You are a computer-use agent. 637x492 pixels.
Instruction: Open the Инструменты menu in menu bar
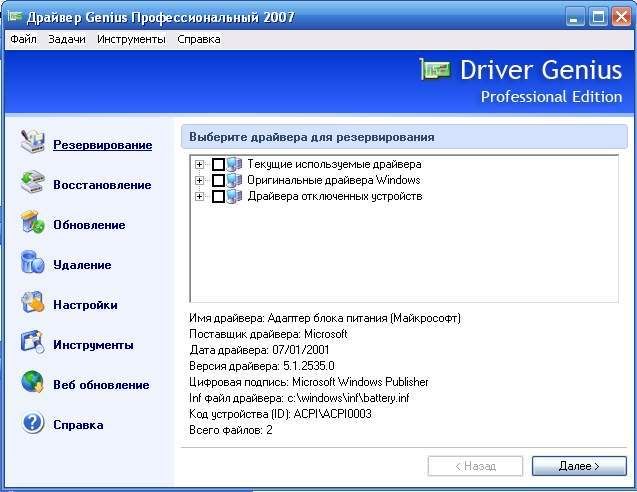(x=131, y=39)
